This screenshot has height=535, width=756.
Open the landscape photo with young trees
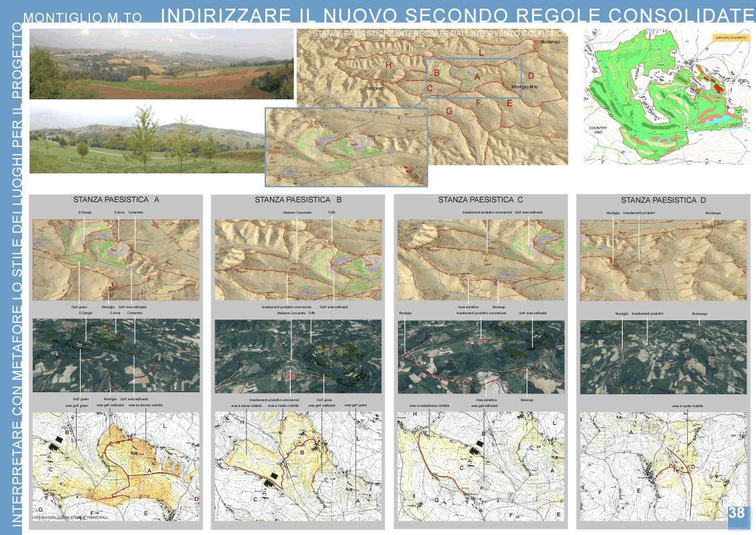pyautogui.click(x=147, y=138)
